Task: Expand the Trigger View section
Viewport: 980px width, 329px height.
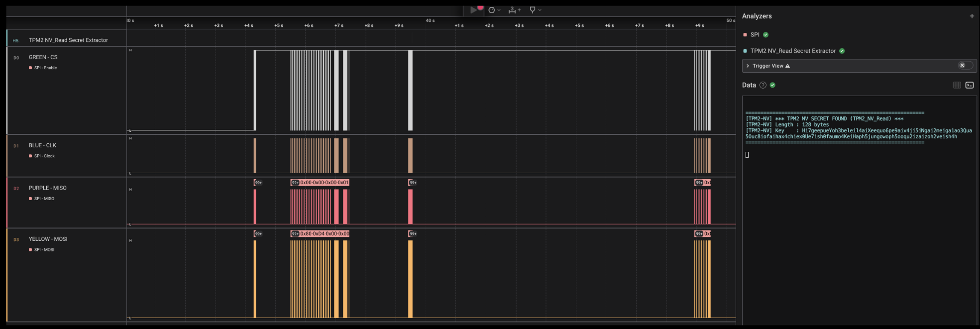Action: click(x=748, y=66)
